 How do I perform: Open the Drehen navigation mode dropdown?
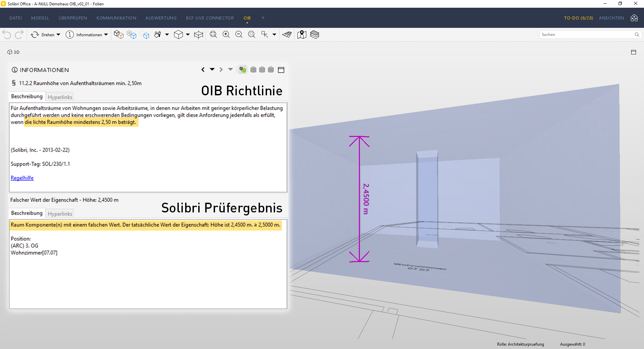tap(58, 35)
